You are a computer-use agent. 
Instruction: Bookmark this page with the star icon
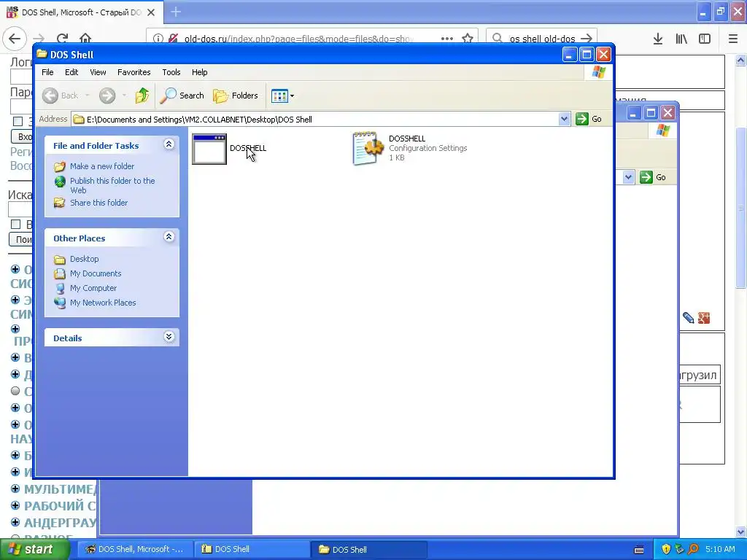[468, 38]
